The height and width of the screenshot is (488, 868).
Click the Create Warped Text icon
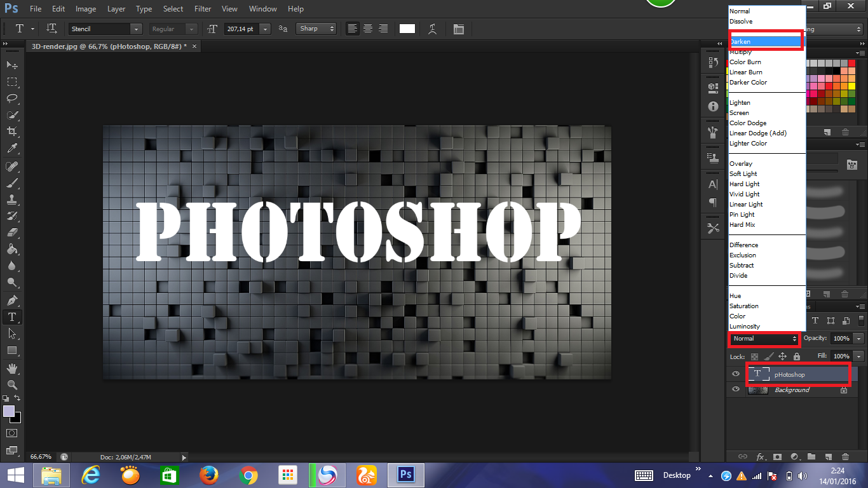point(433,29)
